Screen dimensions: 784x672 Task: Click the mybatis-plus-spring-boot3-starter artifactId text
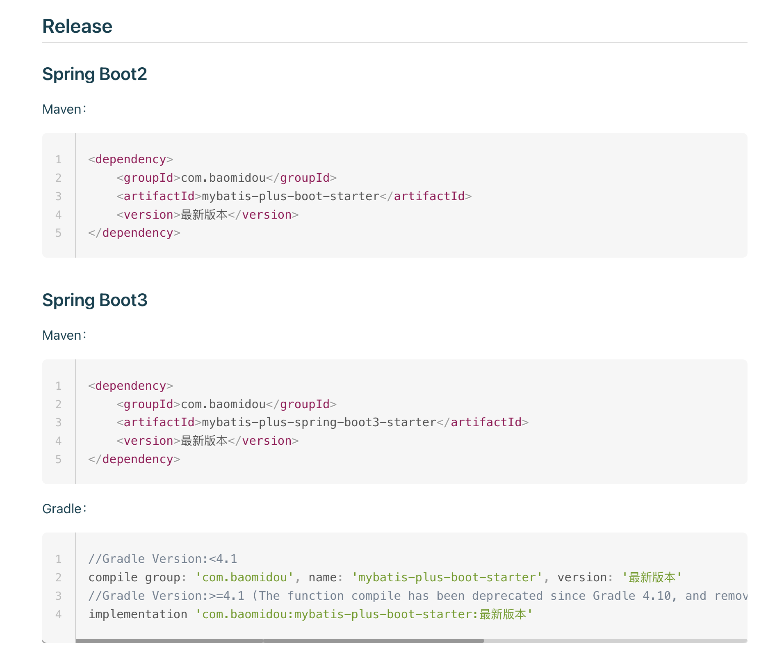[x=319, y=423]
